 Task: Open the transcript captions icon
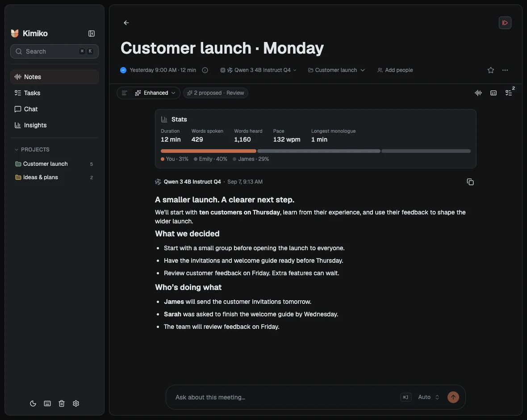494,93
